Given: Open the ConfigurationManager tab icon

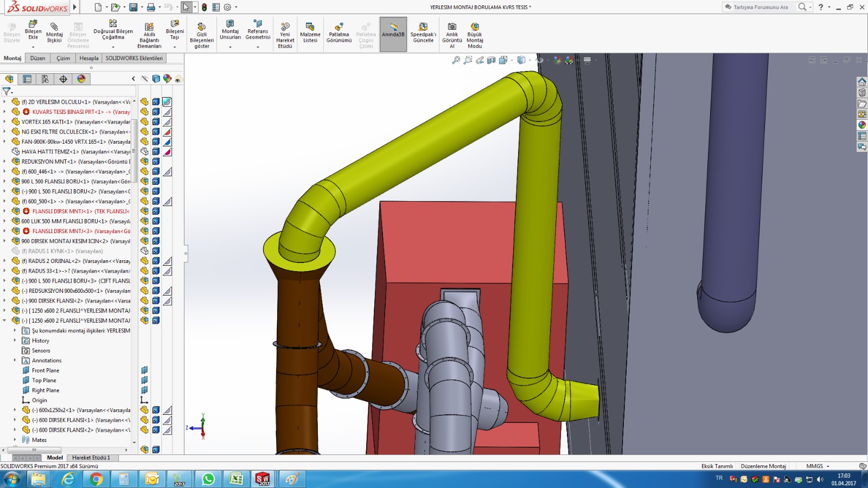Looking at the screenshot, I should [x=45, y=79].
